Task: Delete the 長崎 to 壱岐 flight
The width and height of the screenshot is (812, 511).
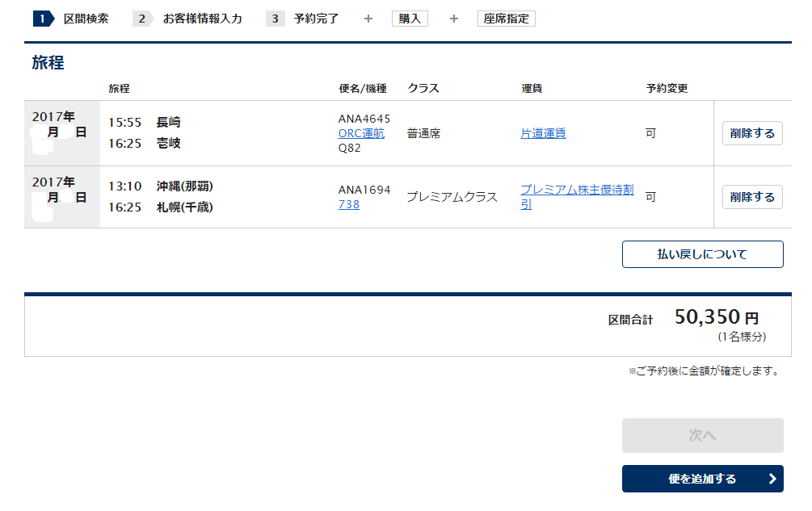Action: click(752, 133)
